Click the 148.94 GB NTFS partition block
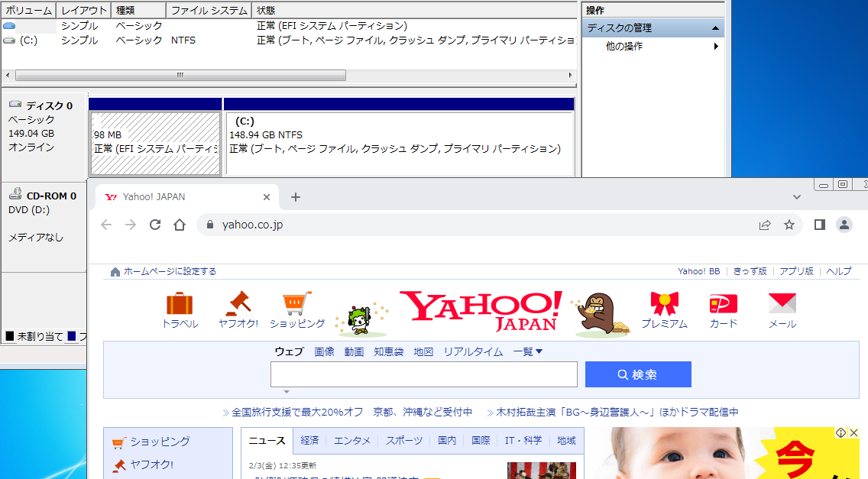This screenshot has width=868, height=479. pos(399,144)
